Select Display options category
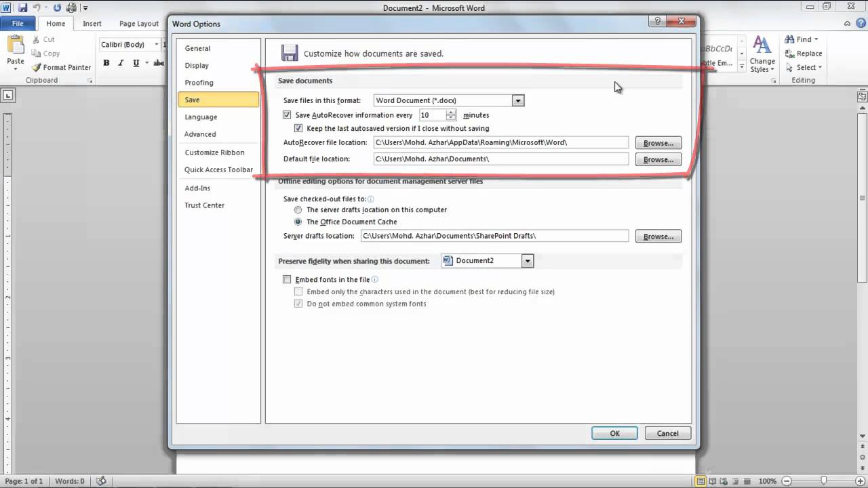 point(218,65)
